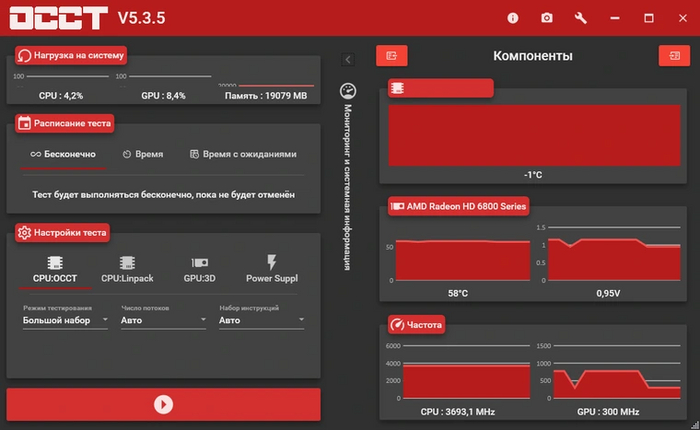The image size is (700, 430).
Task: Select the CPU:OCCT test
Action: tap(55, 270)
